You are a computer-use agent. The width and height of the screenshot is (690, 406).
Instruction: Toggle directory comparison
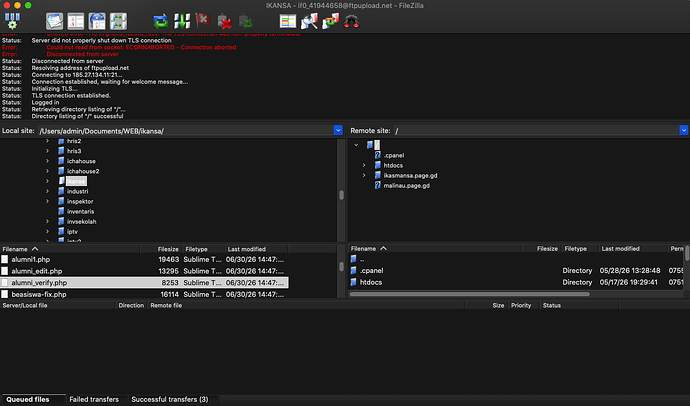click(x=309, y=21)
